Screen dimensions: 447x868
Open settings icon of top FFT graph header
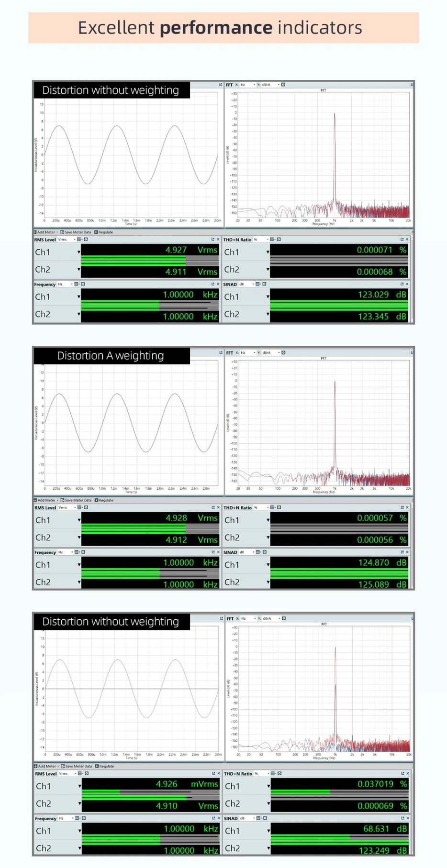(283, 85)
